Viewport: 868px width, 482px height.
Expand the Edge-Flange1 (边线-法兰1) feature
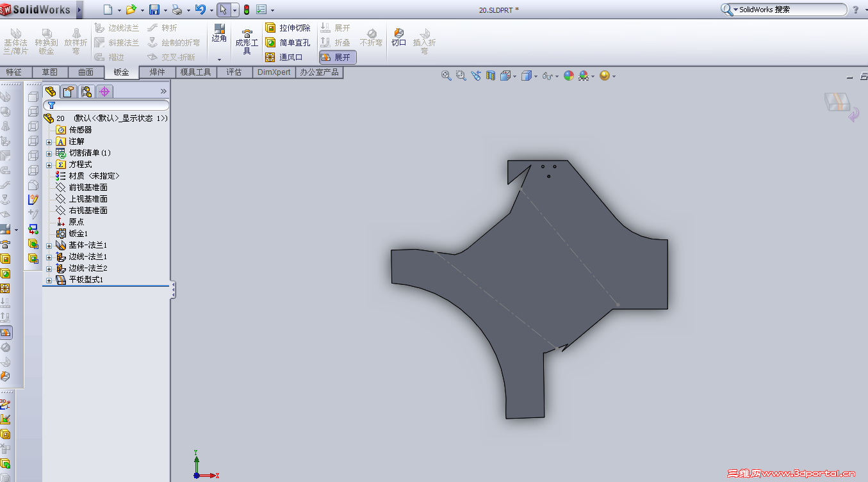coord(49,257)
